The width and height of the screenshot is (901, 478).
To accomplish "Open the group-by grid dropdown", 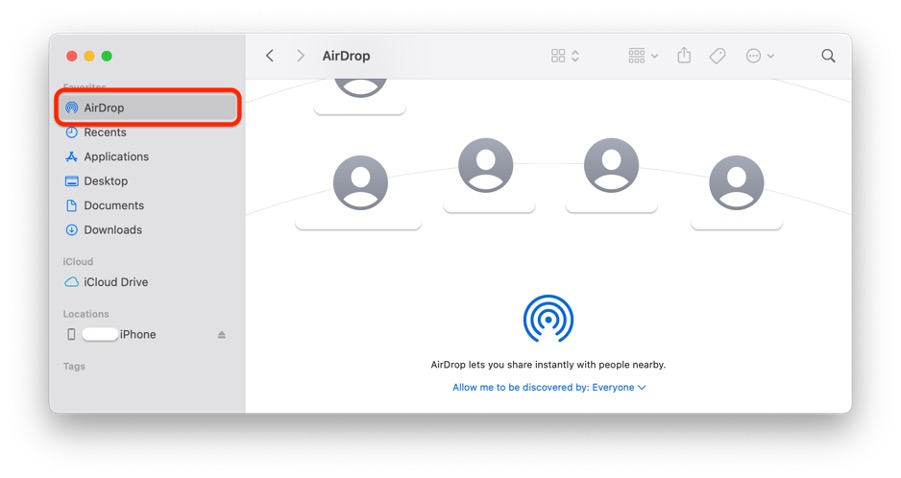I will (x=642, y=56).
